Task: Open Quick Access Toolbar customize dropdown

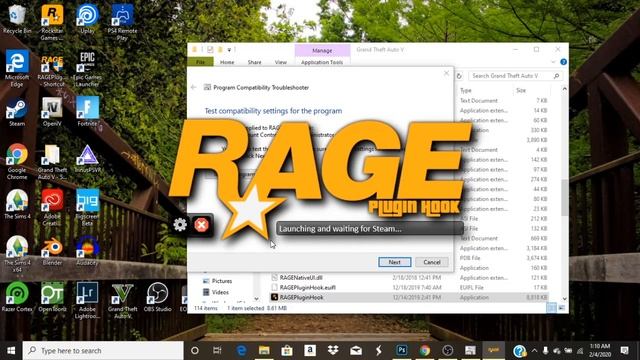Action: (x=229, y=50)
